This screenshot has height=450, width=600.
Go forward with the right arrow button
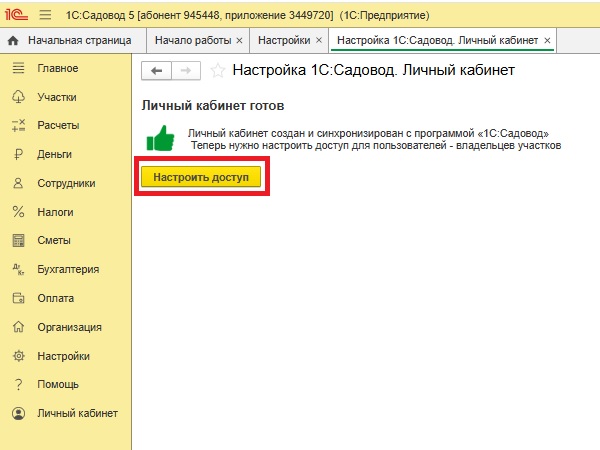(186, 70)
